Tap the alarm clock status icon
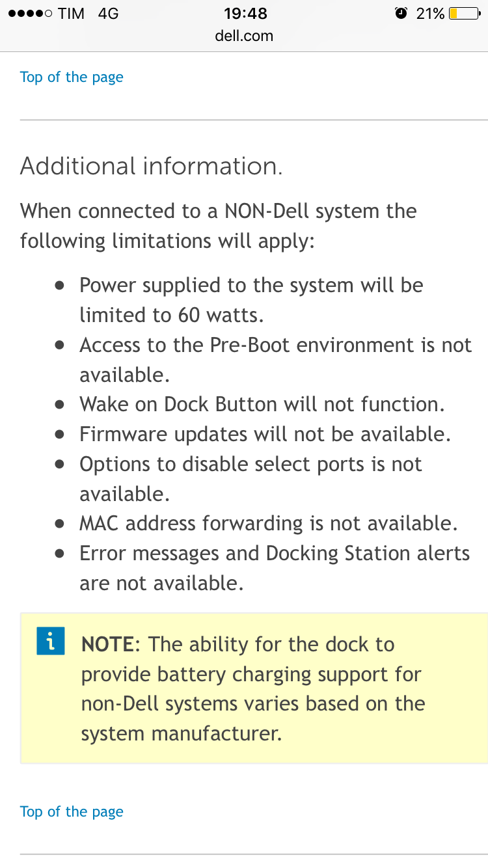This screenshot has height=868, width=488. pyautogui.click(x=401, y=13)
